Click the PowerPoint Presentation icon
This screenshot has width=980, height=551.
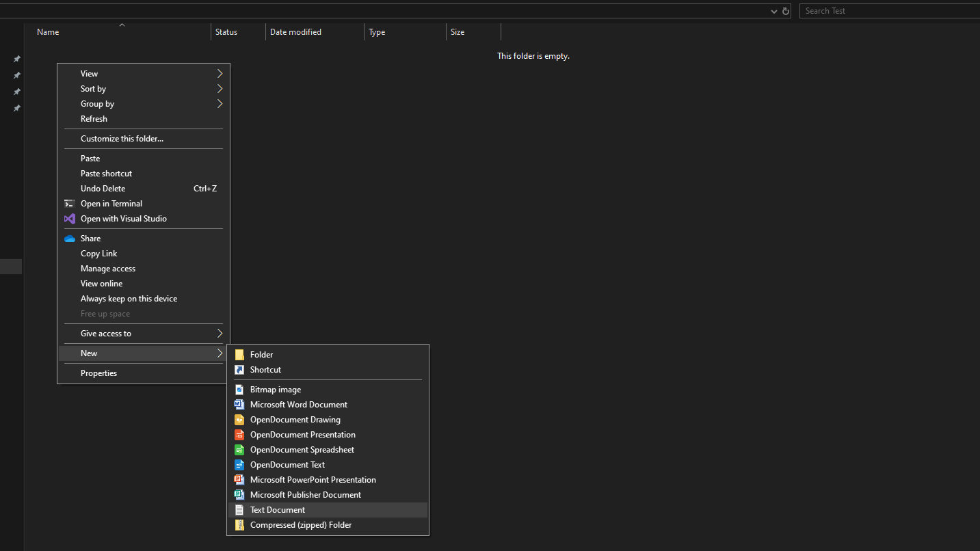239,480
